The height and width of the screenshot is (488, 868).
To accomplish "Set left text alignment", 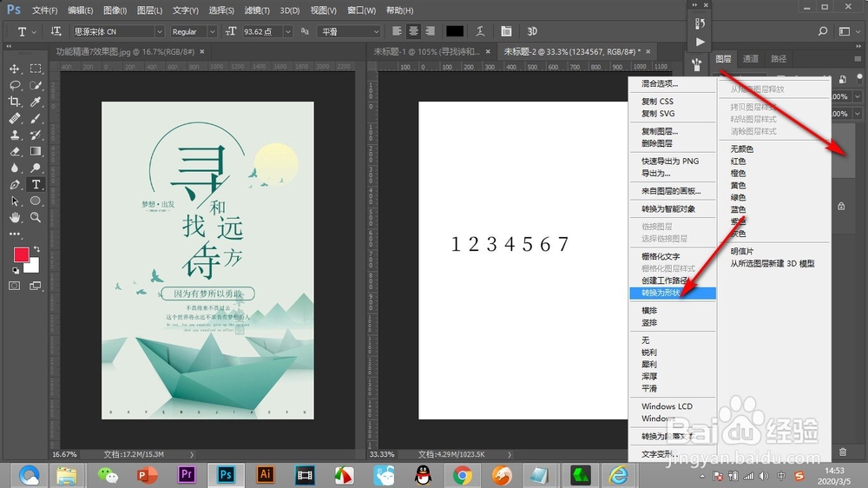I will 397,31.
